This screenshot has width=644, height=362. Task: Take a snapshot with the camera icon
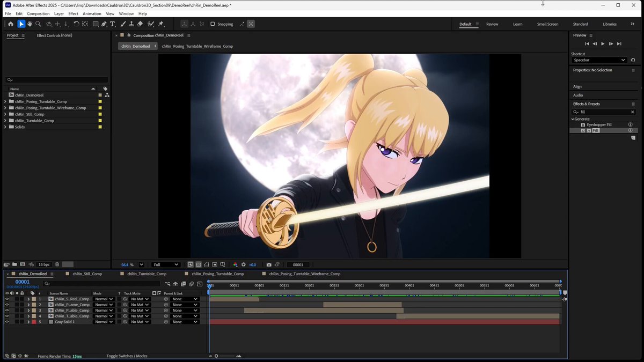[269, 264]
